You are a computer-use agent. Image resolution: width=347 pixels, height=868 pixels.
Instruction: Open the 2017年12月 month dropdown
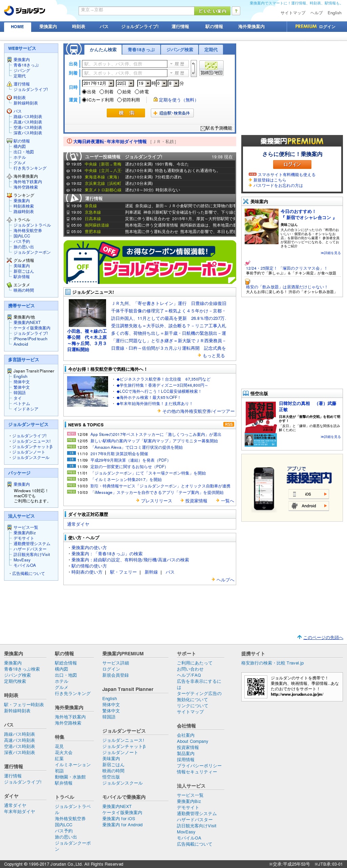coord(98,83)
